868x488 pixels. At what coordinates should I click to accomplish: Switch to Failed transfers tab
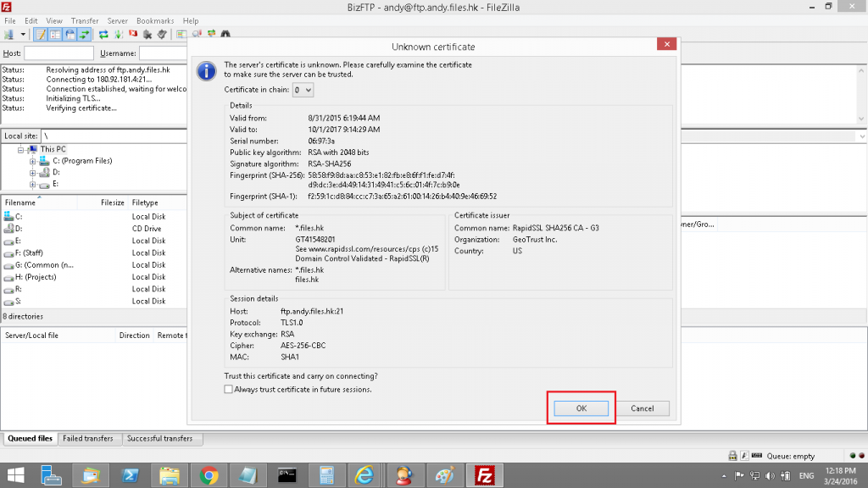click(88, 438)
